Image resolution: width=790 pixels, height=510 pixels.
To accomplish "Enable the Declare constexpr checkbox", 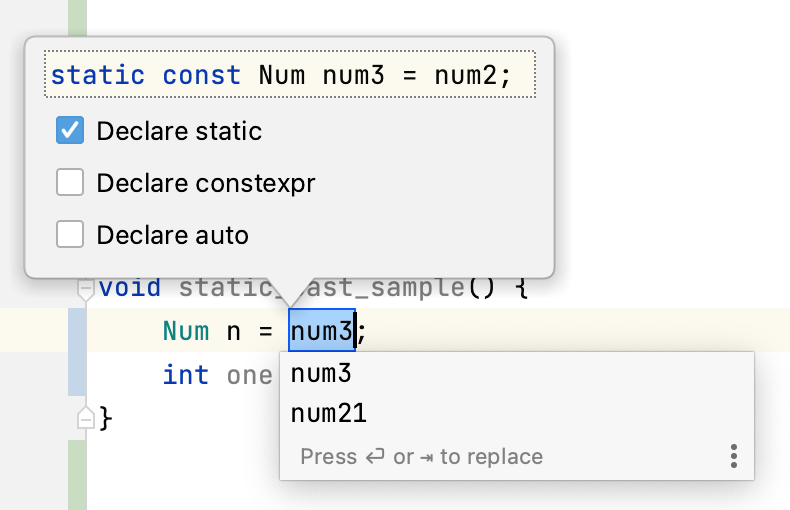I will [x=70, y=183].
